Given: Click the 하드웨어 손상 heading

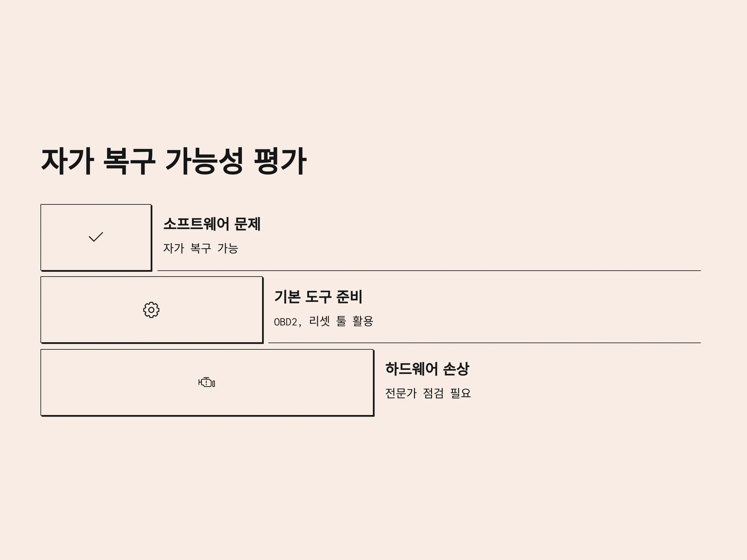Looking at the screenshot, I should (427, 369).
